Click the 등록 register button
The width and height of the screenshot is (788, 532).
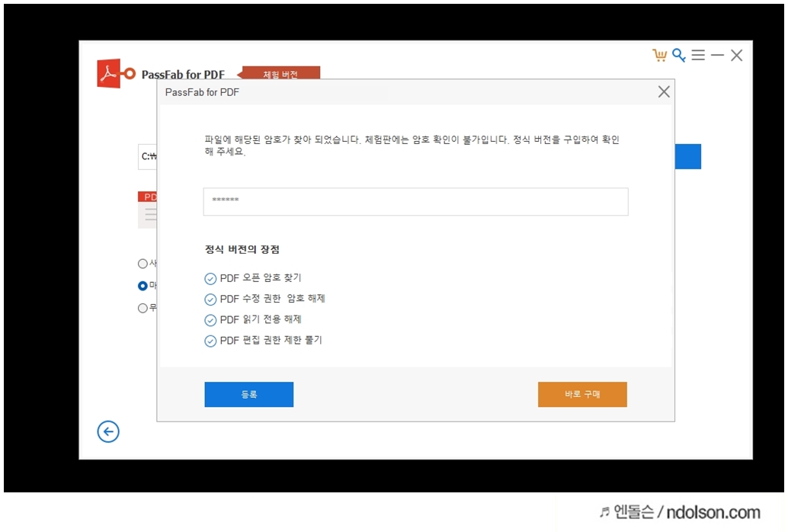pos(248,394)
